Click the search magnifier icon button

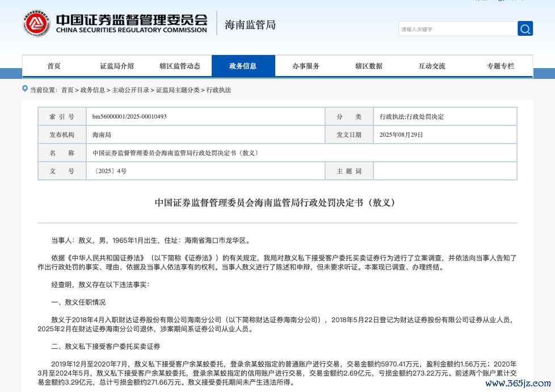[525, 29]
